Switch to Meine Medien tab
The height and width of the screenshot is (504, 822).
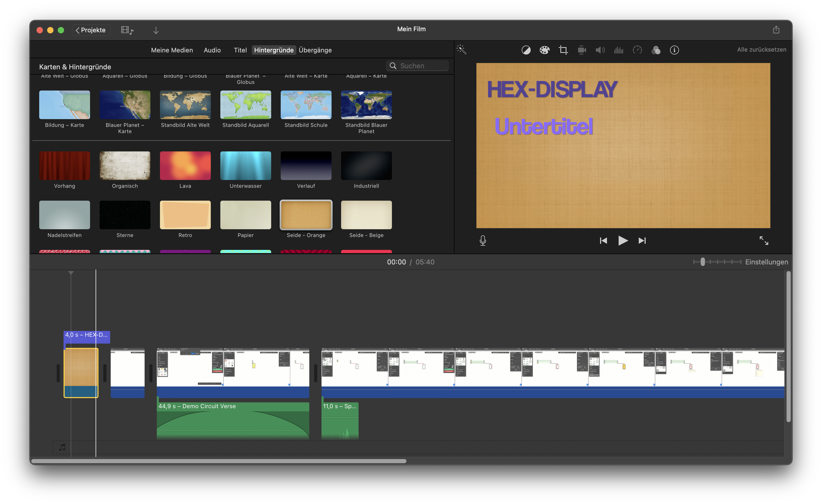(x=172, y=50)
